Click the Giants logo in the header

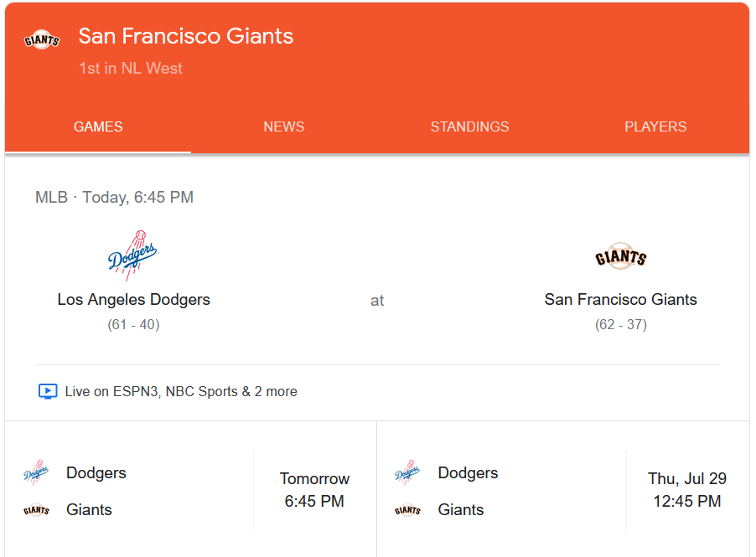42,40
